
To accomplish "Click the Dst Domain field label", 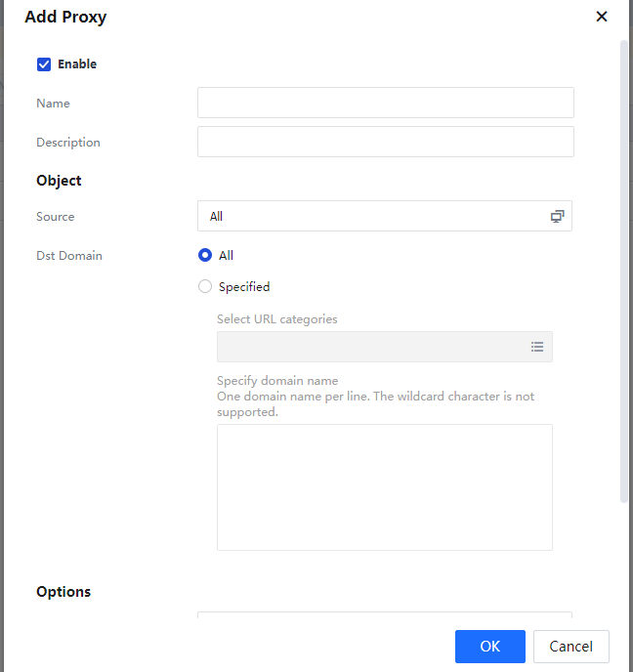I will pyautogui.click(x=69, y=256).
